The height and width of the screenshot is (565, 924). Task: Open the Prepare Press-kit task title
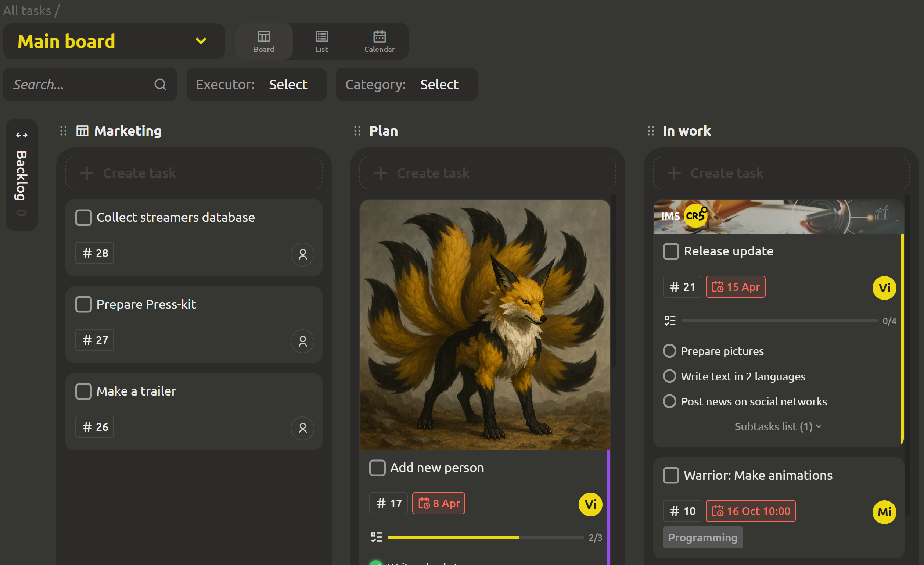pyautogui.click(x=146, y=304)
